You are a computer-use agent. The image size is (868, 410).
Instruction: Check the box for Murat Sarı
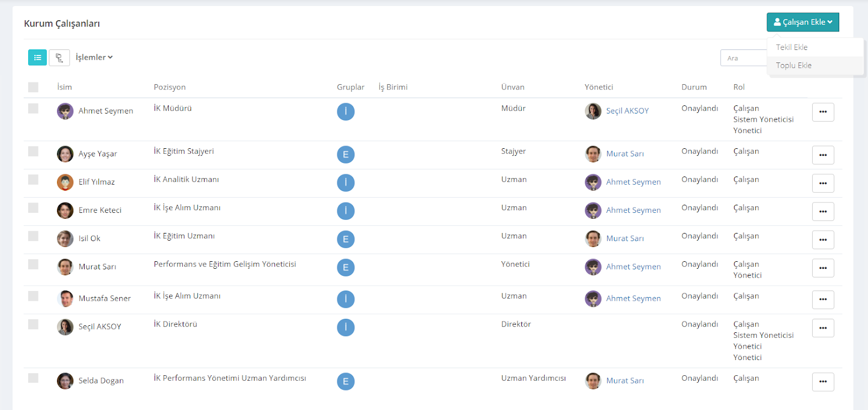click(x=33, y=264)
